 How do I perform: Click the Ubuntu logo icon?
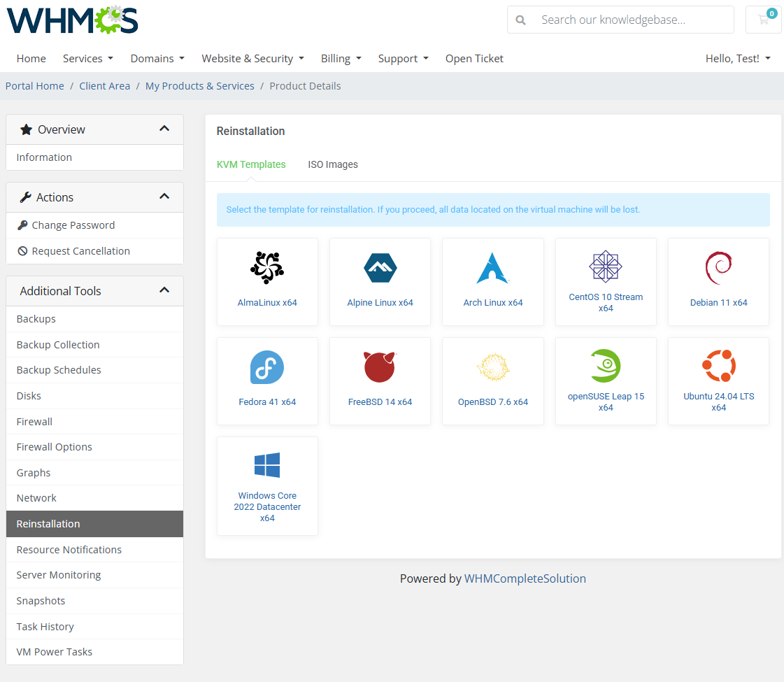(718, 366)
